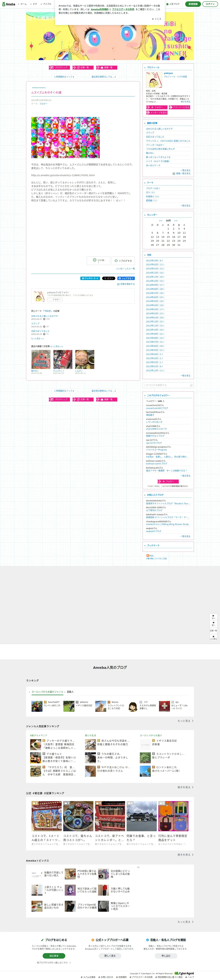The width and height of the screenshot is (220, 980).
Task: Open follower vivienne55さん
Action: 154,419
